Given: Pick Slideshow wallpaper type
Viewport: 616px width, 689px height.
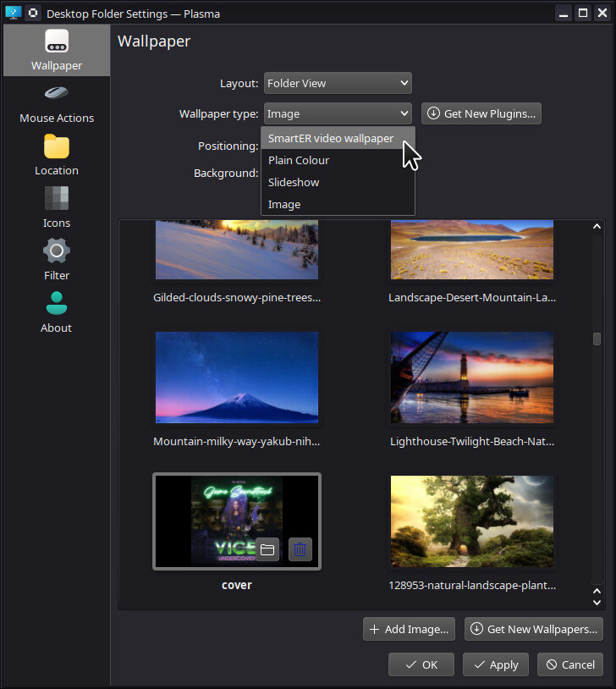Looking at the screenshot, I should click(294, 182).
